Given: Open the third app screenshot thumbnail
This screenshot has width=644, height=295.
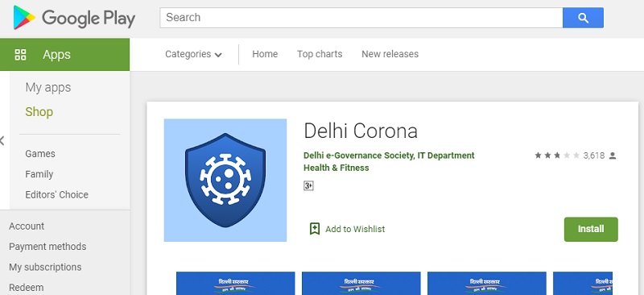Looking at the screenshot, I should pos(487,283).
